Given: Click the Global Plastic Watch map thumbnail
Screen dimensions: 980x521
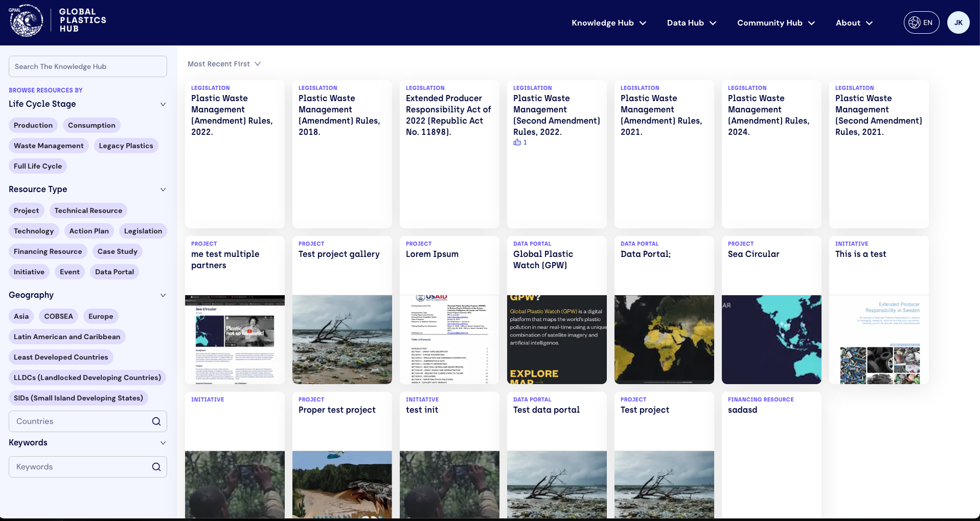Looking at the screenshot, I should click(557, 339).
